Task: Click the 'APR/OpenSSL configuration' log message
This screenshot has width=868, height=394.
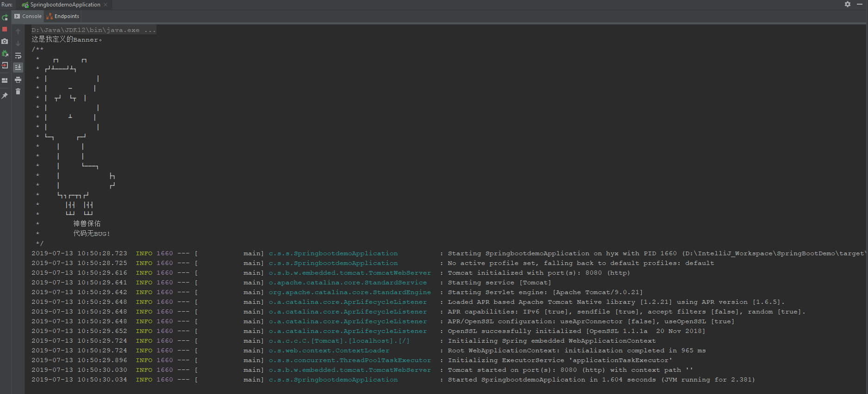Action: [591, 321]
